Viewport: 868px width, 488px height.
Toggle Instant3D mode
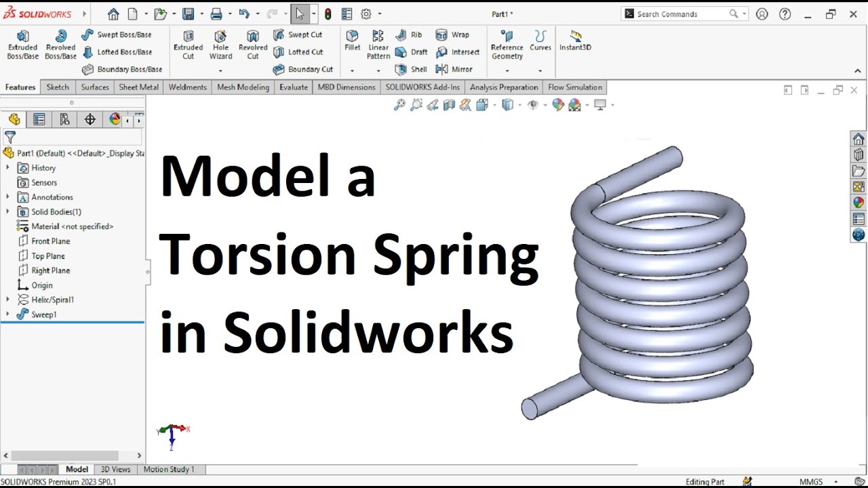[x=575, y=41]
